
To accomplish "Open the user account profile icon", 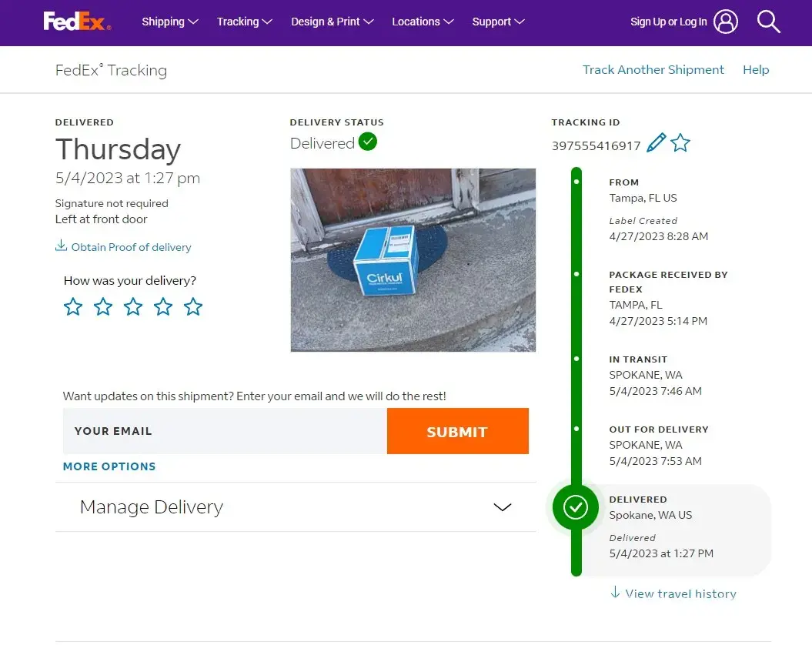I will (x=725, y=22).
